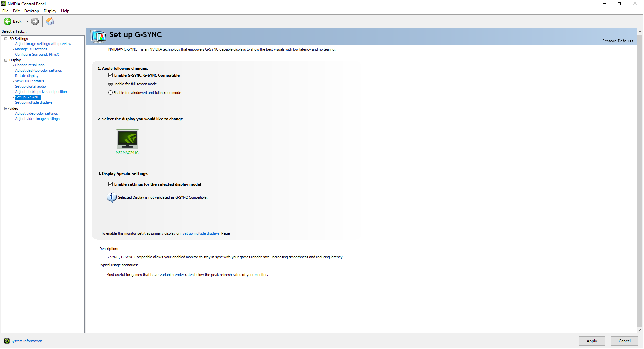This screenshot has height=349, width=644.
Task: Click Restore Defaults
Action: click(618, 41)
